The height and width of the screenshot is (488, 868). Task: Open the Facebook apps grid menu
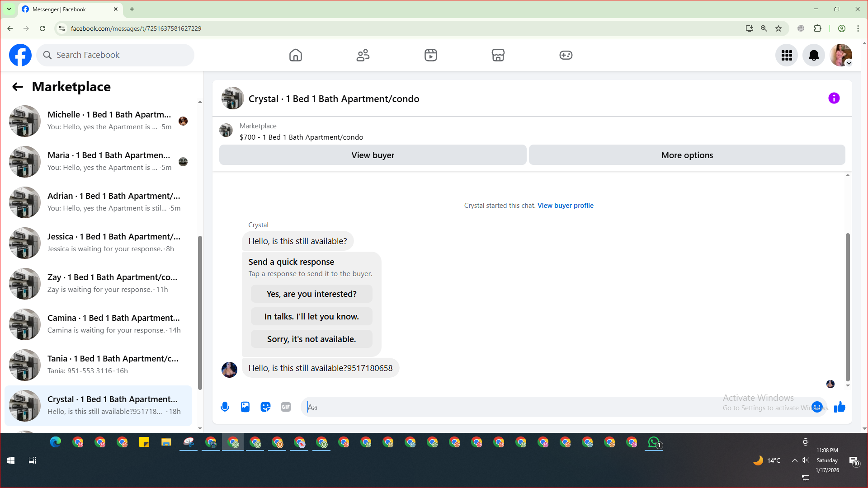pos(787,55)
